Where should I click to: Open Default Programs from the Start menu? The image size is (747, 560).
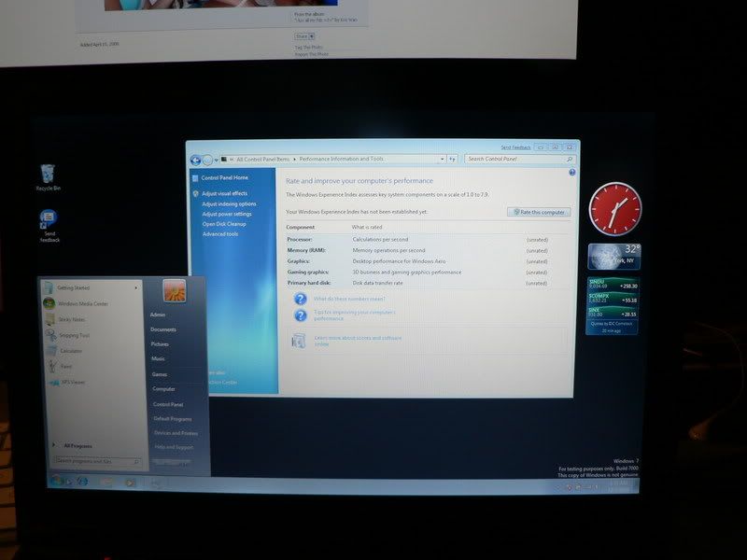coord(173,419)
